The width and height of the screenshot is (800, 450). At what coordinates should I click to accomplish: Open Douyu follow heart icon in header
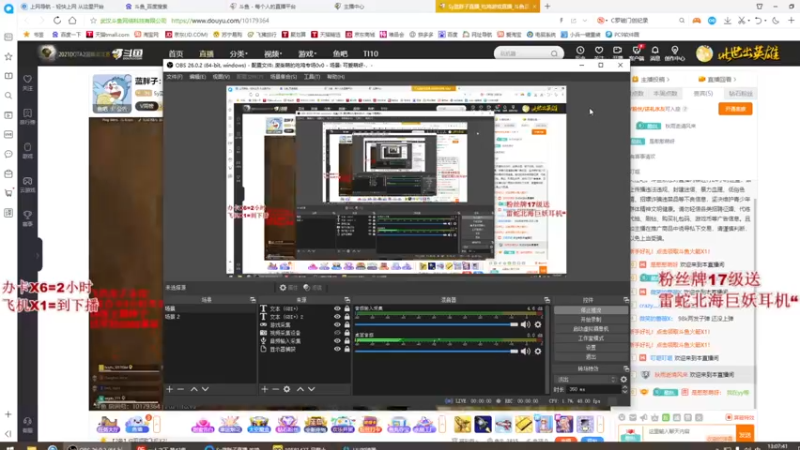(x=599, y=51)
